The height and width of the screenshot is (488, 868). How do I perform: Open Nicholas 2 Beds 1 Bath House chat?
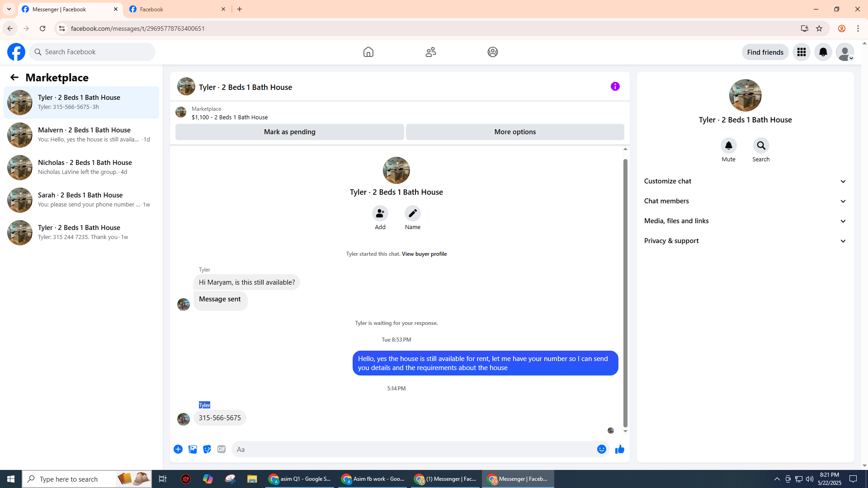pos(81,168)
